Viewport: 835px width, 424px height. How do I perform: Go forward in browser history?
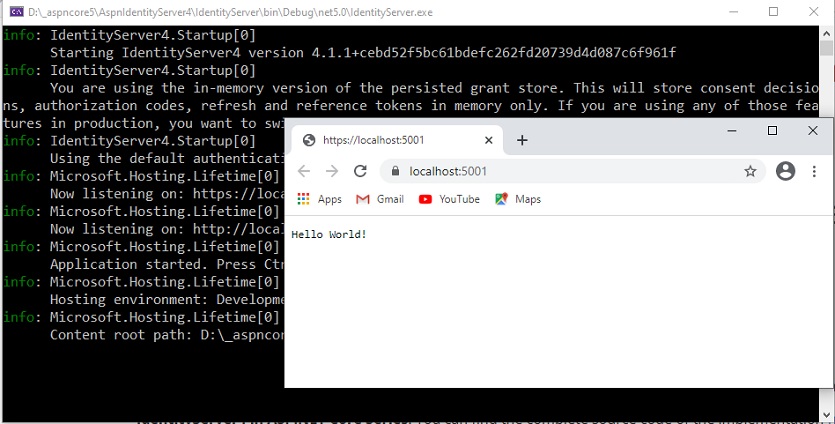click(332, 171)
